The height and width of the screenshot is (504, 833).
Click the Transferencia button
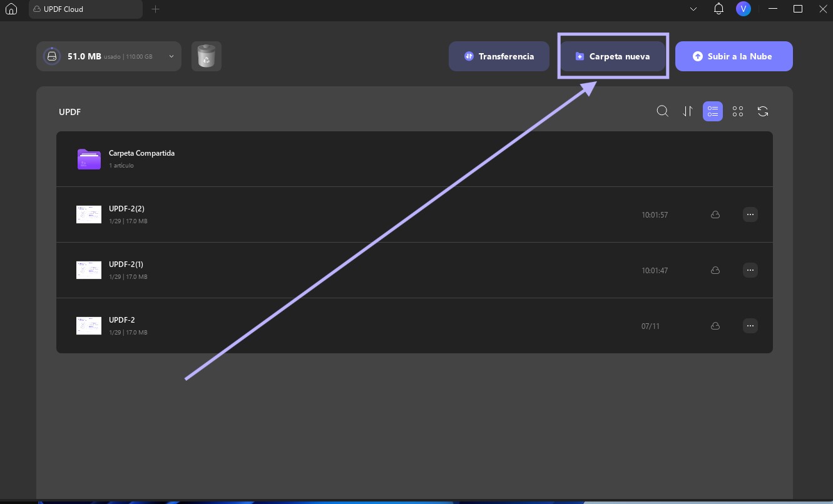point(499,56)
